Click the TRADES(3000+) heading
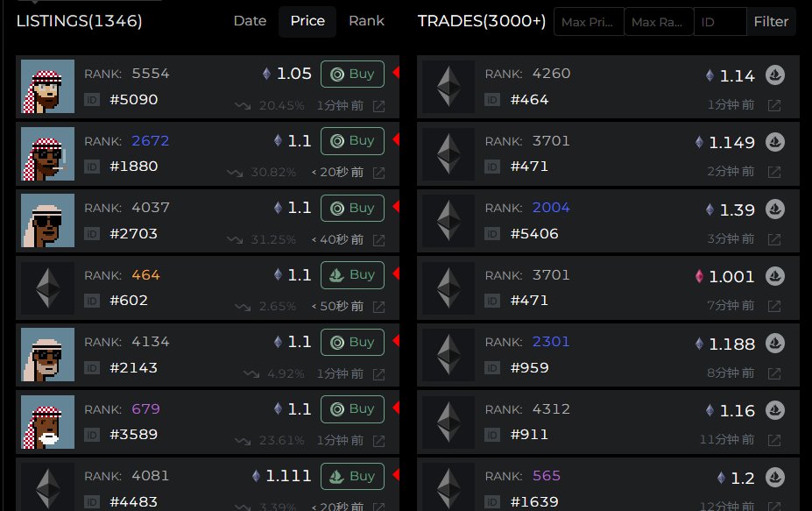812x511 pixels. (482, 21)
